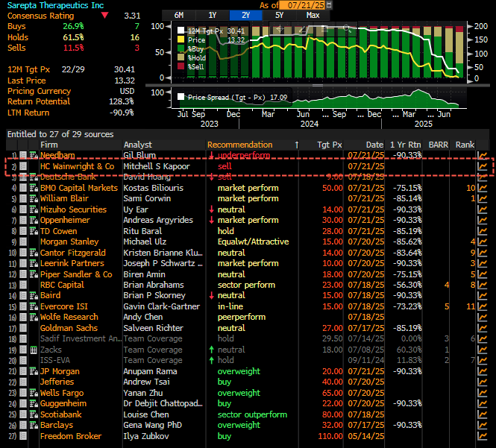Switch the chart to the 5Y tab

tap(279, 15)
